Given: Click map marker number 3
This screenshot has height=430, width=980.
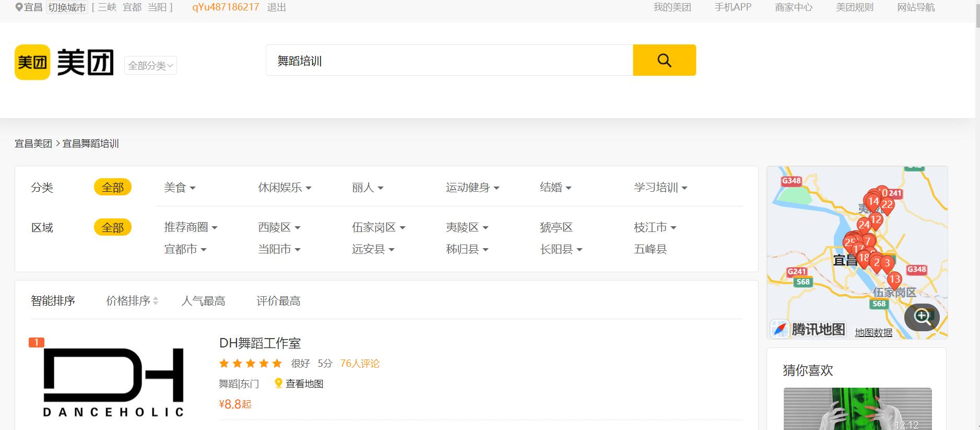Looking at the screenshot, I should 887,264.
